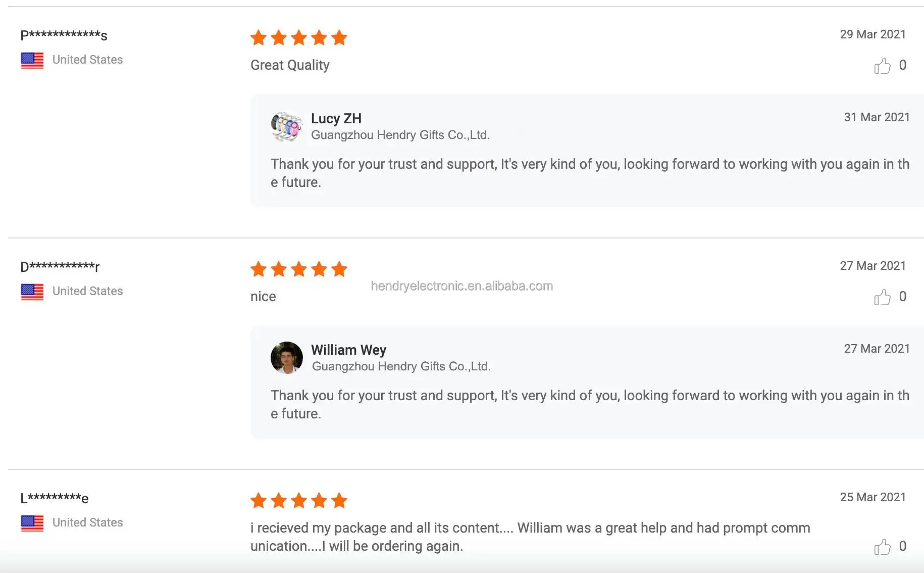Click the US flag beside reviewer P***s
Image resolution: width=924 pixels, height=573 pixels.
tap(32, 60)
